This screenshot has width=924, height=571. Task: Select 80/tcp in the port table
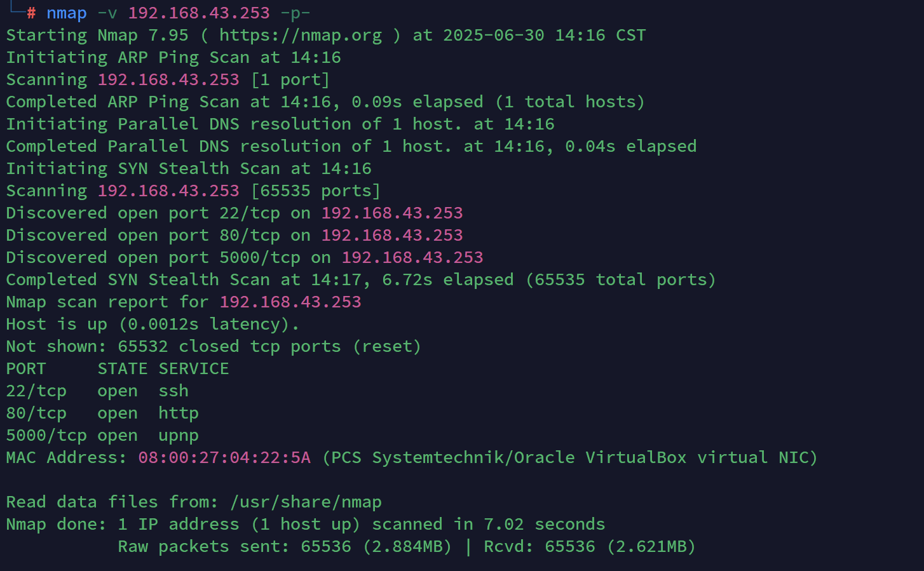click(36, 413)
